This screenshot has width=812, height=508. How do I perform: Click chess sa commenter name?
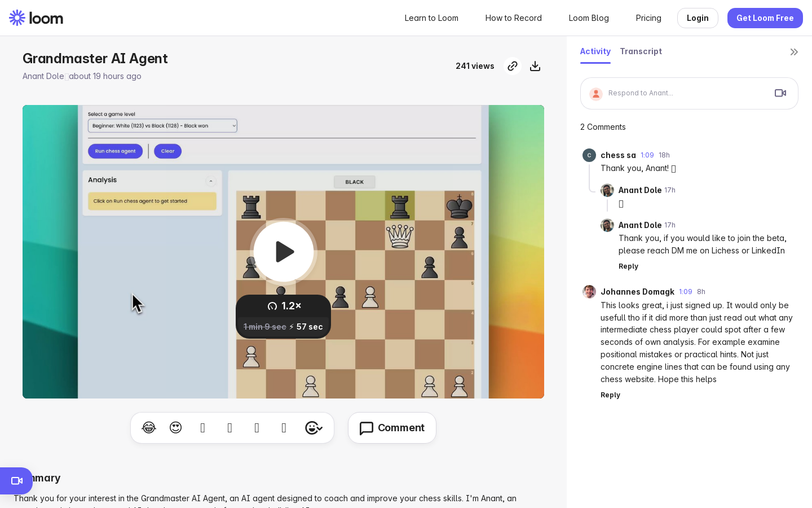(x=618, y=155)
